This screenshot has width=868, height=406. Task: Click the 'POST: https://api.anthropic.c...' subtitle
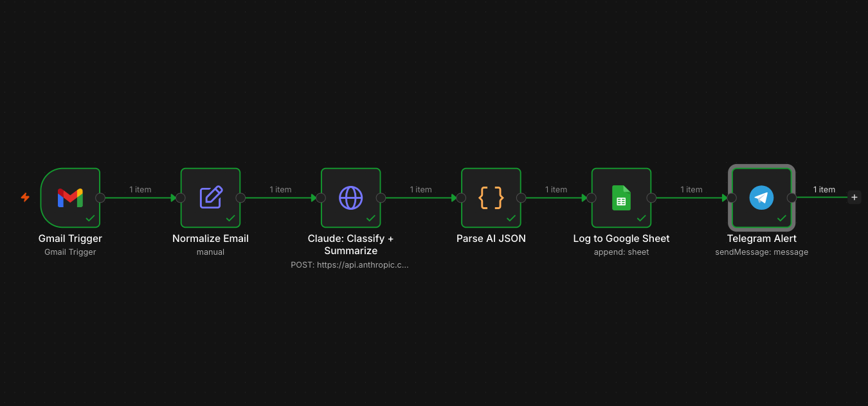pyautogui.click(x=350, y=264)
